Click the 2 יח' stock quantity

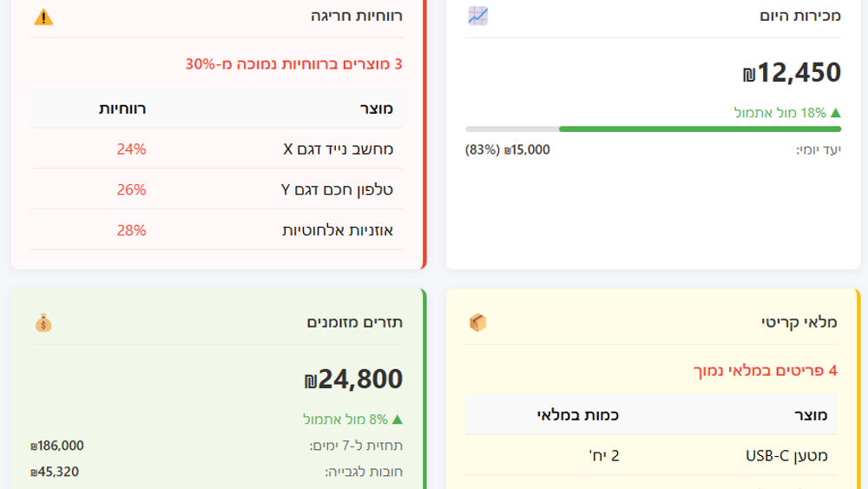[604, 455]
